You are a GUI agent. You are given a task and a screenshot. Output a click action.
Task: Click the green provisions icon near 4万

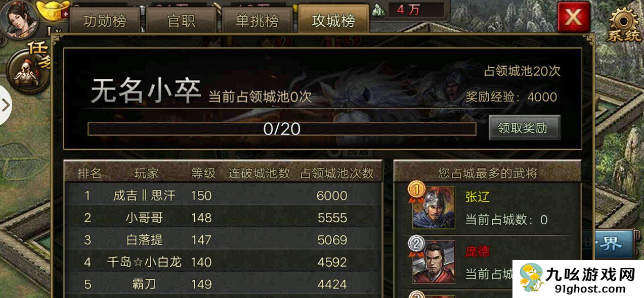pos(378,9)
